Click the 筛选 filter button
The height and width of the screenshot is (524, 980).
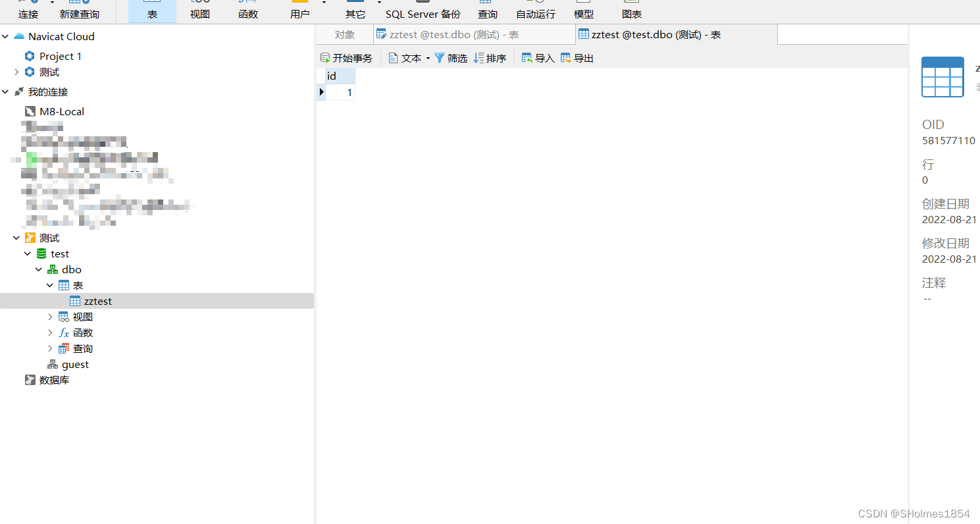tap(451, 58)
